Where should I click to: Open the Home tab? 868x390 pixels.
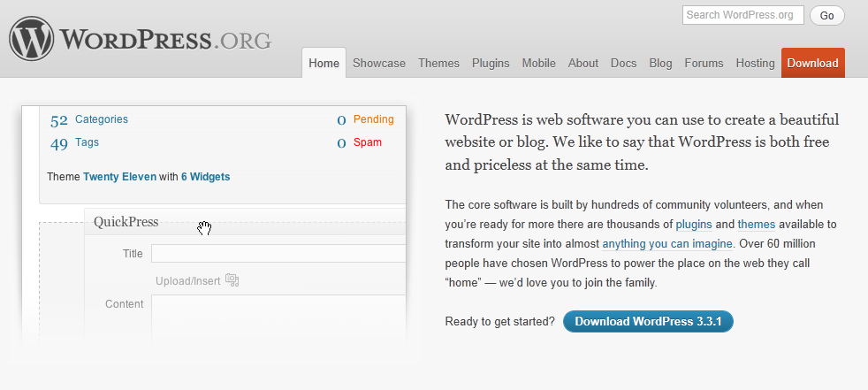click(324, 63)
